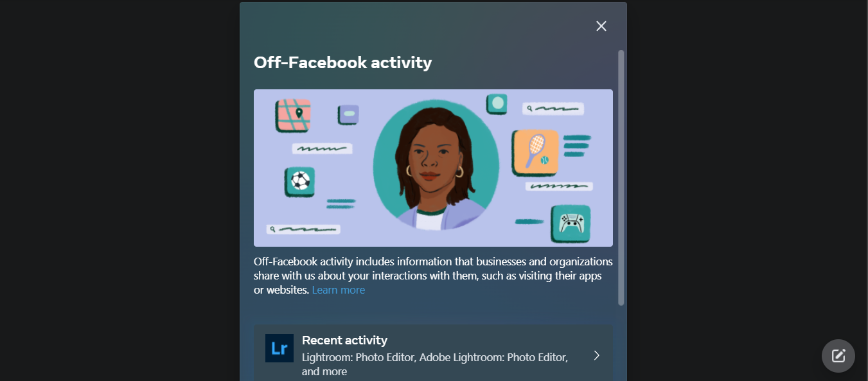868x381 pixels.
Task: Open the new message compose icon
Action: click(x=838, y=356)
